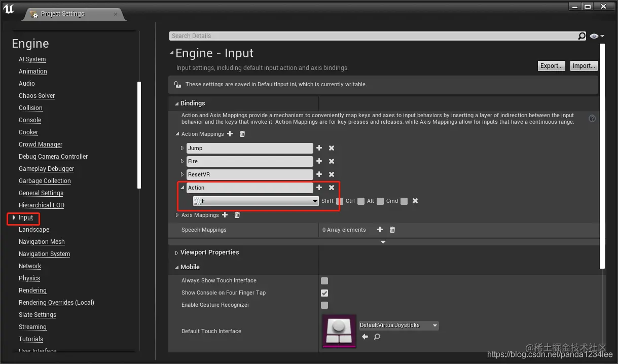
Task: Collapse the Bindings section
Action: click(x=177, y=103)
